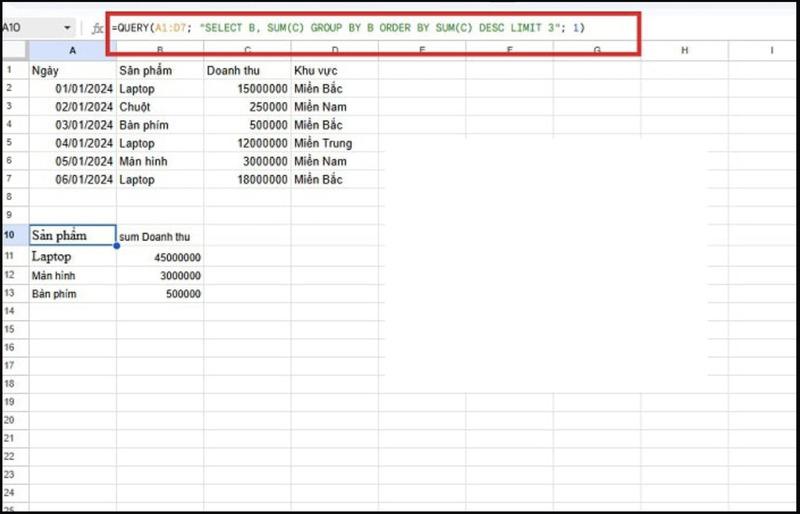Screen dimensions: 800x514
Task: Select result value 500000 in row 13
Action: click(160, 293)
